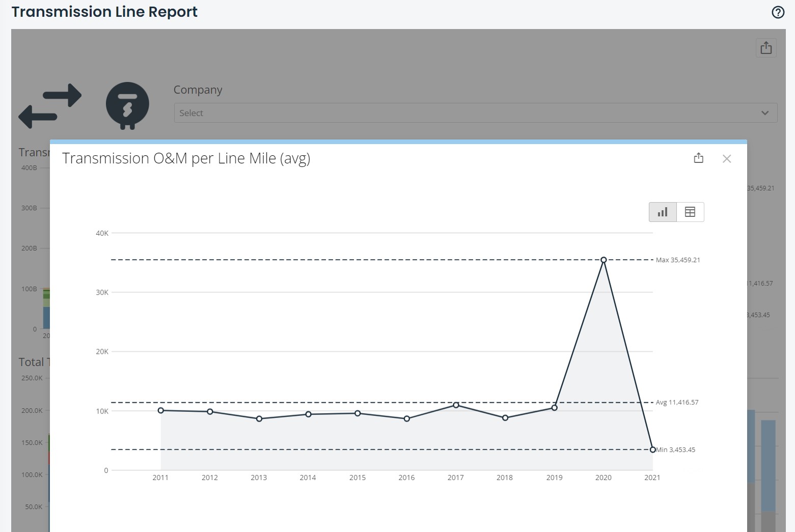Select the 2017 data point
Image resolution: width=795 pixels, height=532 pixels.
[x=456, y=405]
